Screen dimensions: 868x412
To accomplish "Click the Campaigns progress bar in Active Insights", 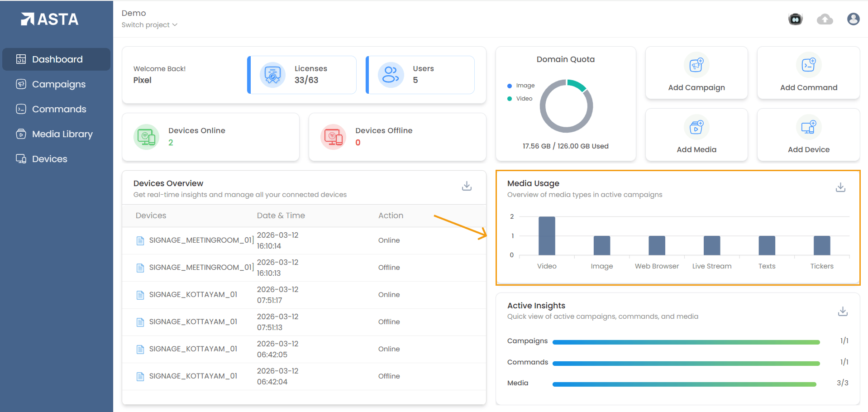I will (x=686, y=342).
